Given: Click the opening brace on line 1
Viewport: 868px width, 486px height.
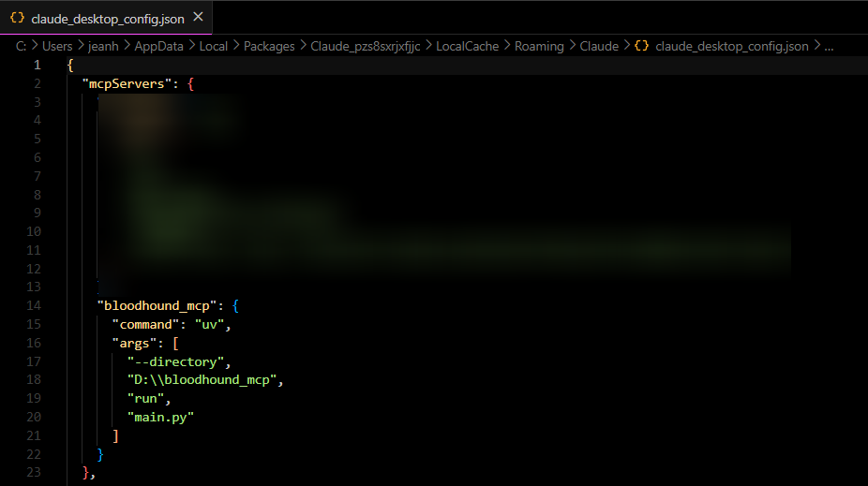Looking at the screenshot, I should pyautogui.click(x=70, y=66).
